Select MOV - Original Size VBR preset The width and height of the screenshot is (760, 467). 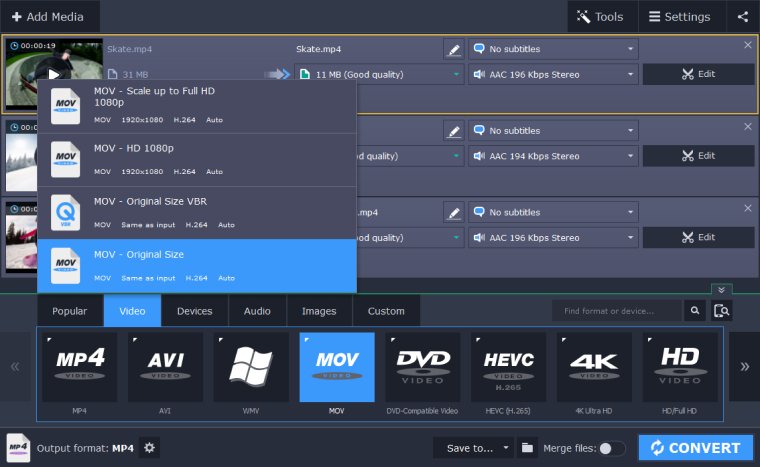point(197,212)
